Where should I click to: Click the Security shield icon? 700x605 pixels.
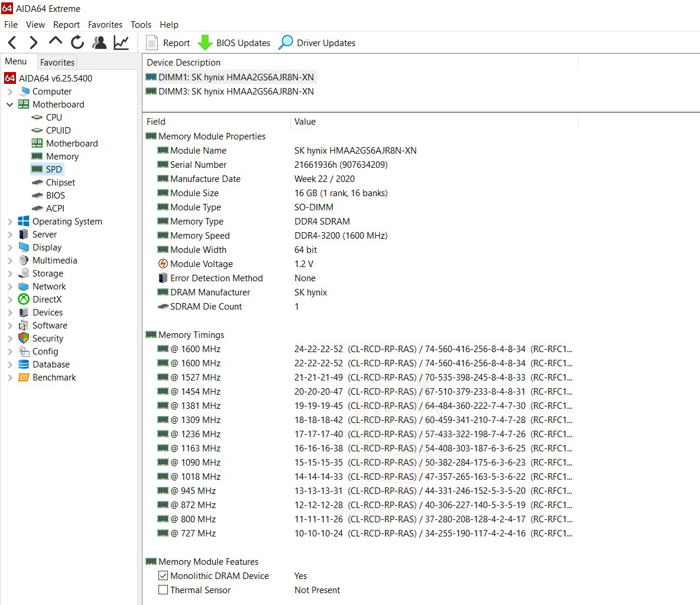(24, 338)
